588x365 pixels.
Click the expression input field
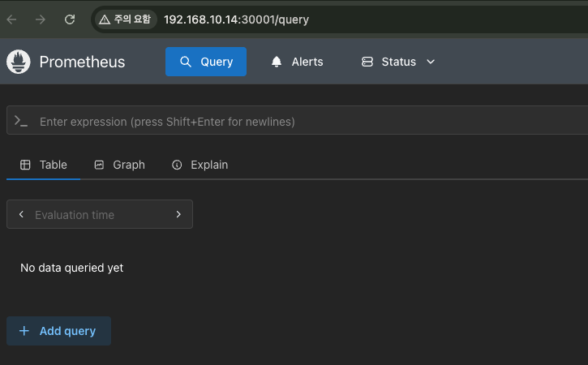[298, 120]
